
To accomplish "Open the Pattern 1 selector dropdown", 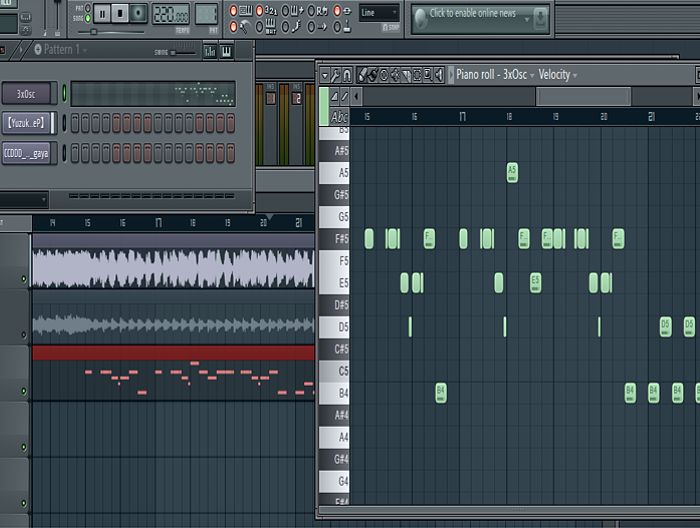I will tap(60, 49).
